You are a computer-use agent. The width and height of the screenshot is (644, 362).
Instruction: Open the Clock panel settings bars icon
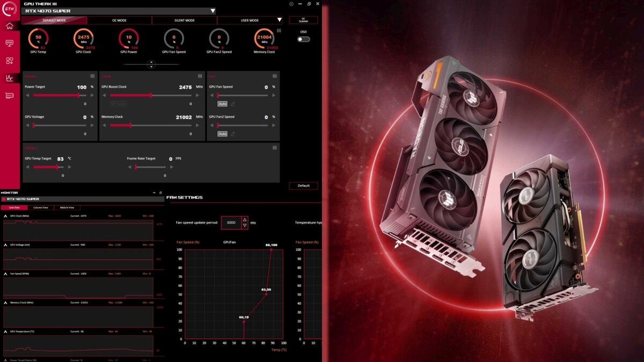(x=200, y=76)
